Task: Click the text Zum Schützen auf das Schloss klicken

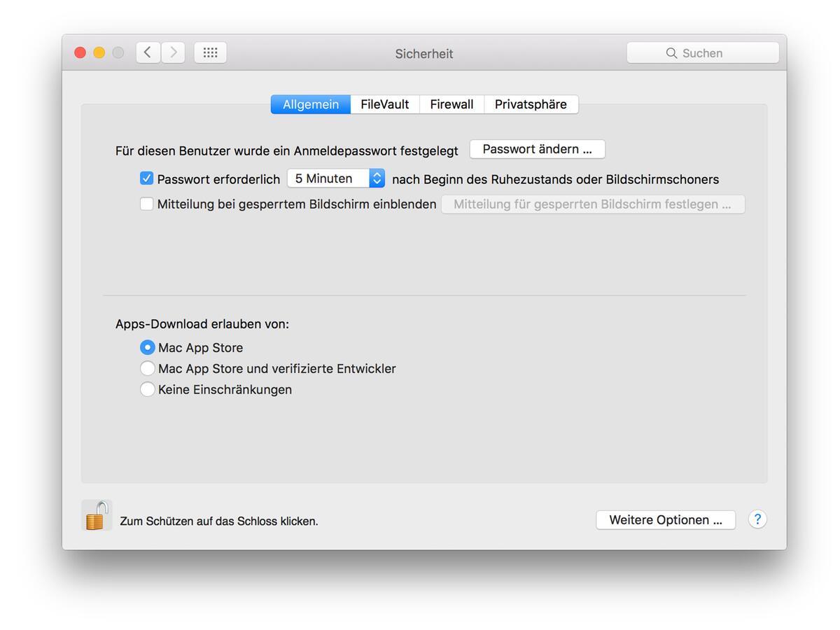Action: coord(219,521)
